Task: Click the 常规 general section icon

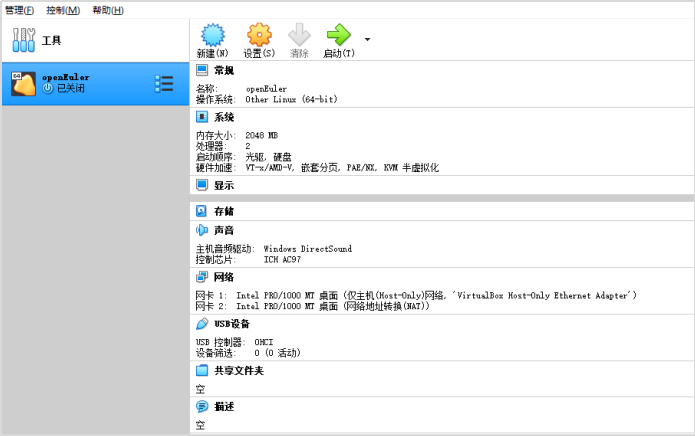Action: [202, 70]
